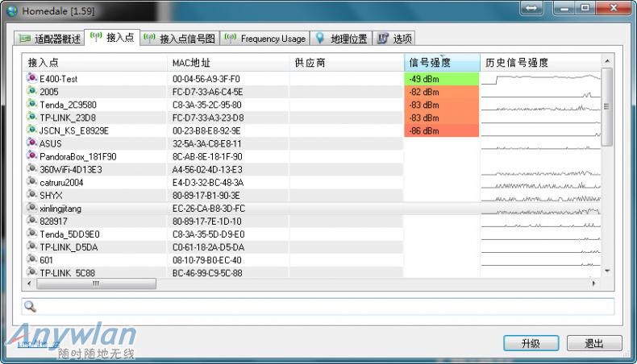
Task: Select MAC address A4-56-02-4D-13-E3
Action: [207, 170]
